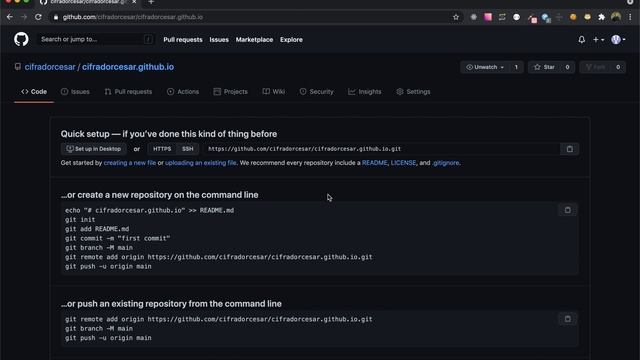Open a new browser tab
Image resolution: width=640 pixels, height=360 pixels.
[x=151, y=2]
